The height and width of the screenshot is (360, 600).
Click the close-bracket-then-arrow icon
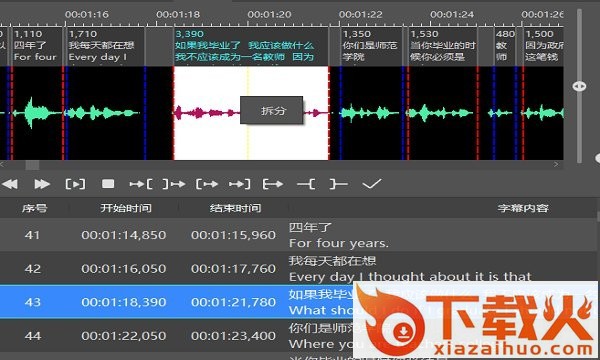(174, 184)
